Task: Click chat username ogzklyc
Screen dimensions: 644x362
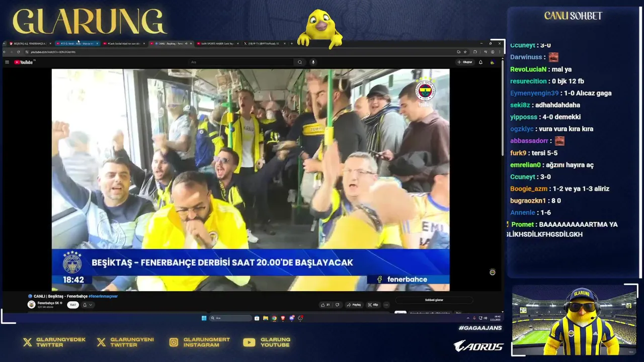Action: click(x=522, y=129)
